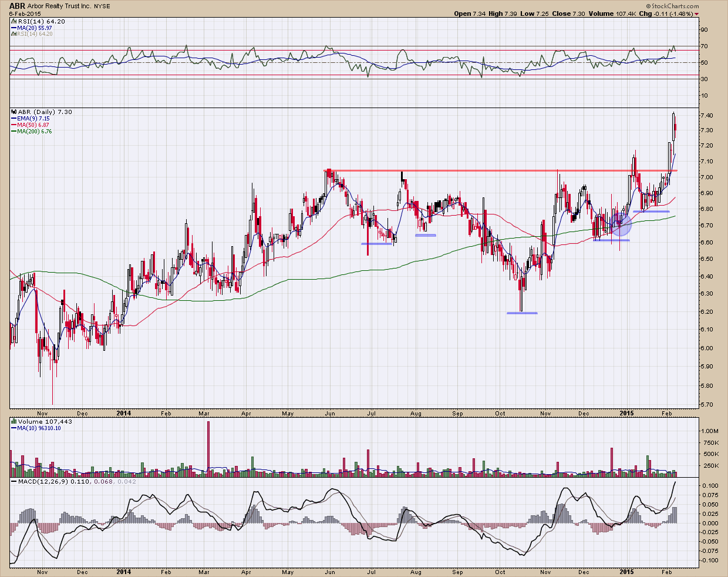Click the 2015 label on the MACD panel axis

(x=628, y=571)
